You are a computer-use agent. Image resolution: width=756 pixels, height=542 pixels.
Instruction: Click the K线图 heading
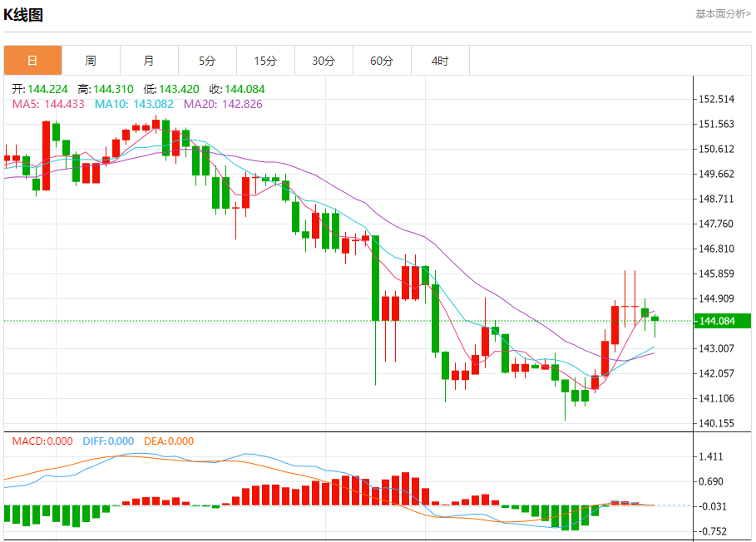(x=23, y=15)
